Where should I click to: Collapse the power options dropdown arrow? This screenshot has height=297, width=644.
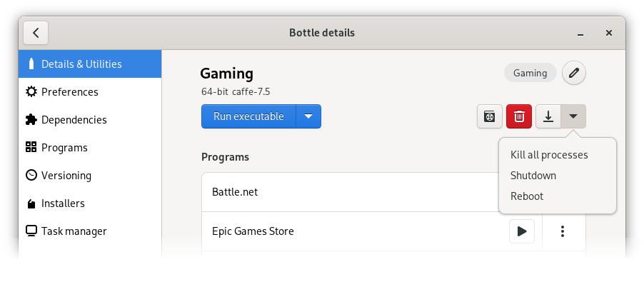point(573,116)
